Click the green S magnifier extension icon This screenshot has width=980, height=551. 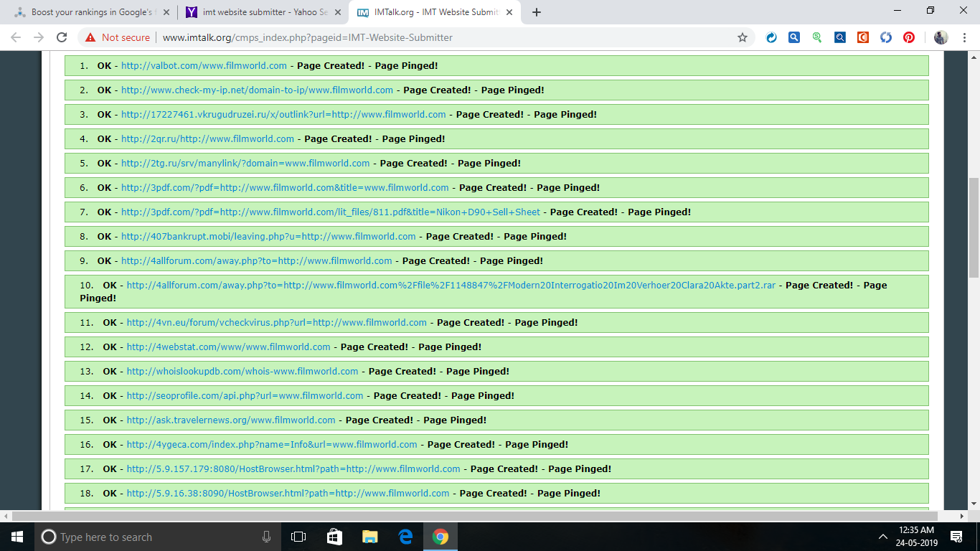(x=817, y=37)
